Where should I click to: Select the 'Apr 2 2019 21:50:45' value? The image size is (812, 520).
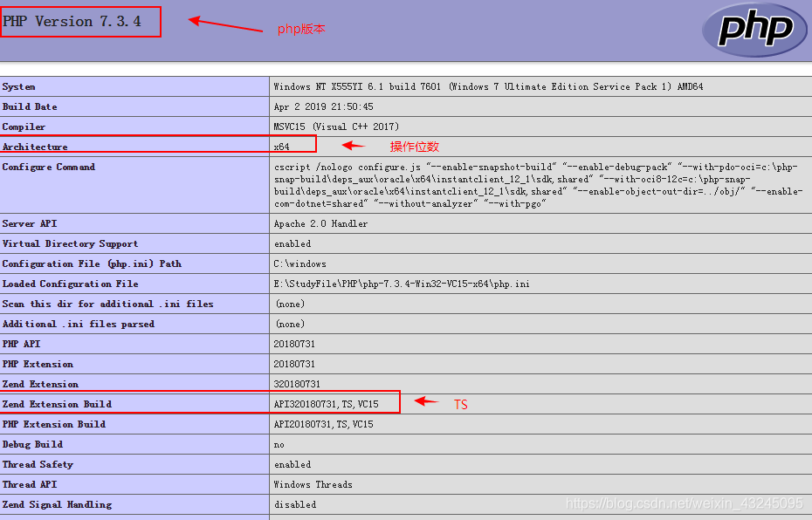(x=324, y=106)
